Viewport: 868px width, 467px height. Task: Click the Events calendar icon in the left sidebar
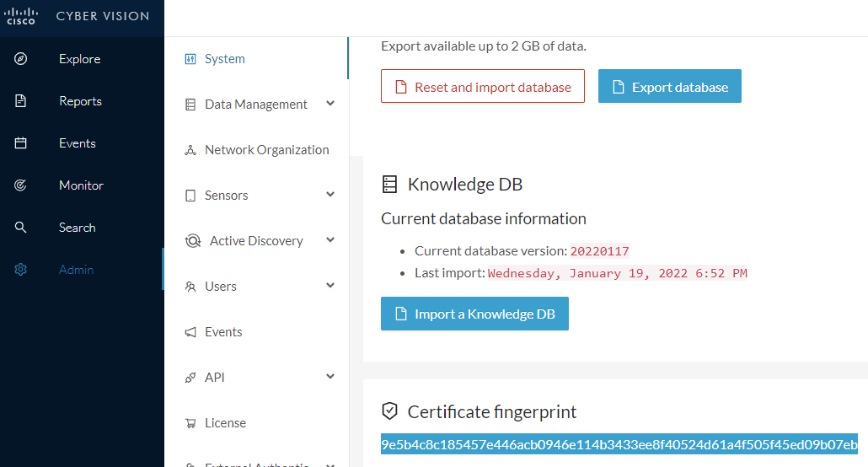coord(20,143)
